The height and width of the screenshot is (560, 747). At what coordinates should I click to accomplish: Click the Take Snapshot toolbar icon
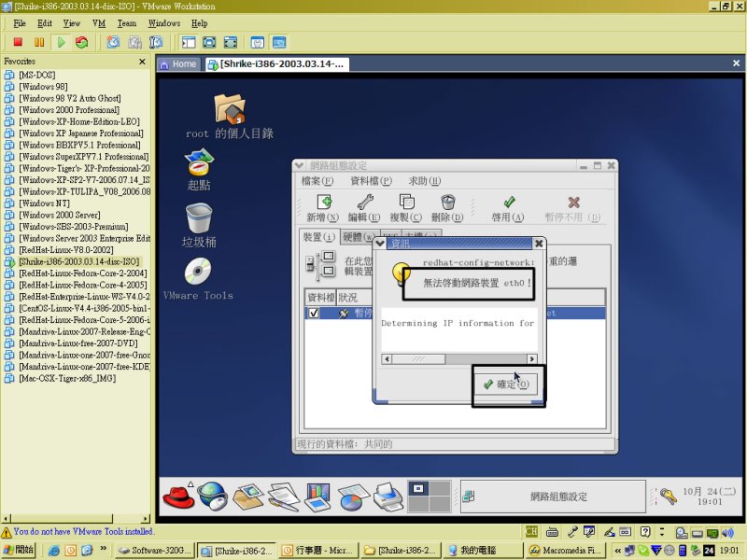(x=113, y=42)
